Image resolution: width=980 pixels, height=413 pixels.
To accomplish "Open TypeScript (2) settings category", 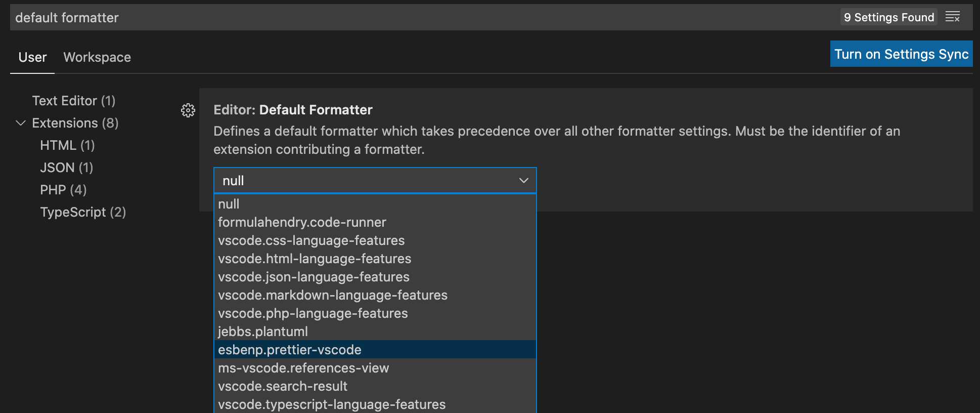I will tap(83, 212).
